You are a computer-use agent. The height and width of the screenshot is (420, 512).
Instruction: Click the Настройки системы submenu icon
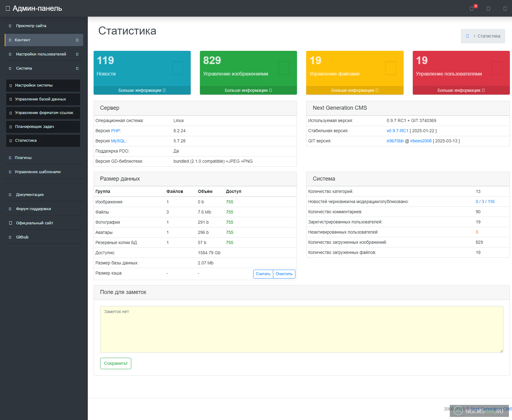click(x=10, y=85)
